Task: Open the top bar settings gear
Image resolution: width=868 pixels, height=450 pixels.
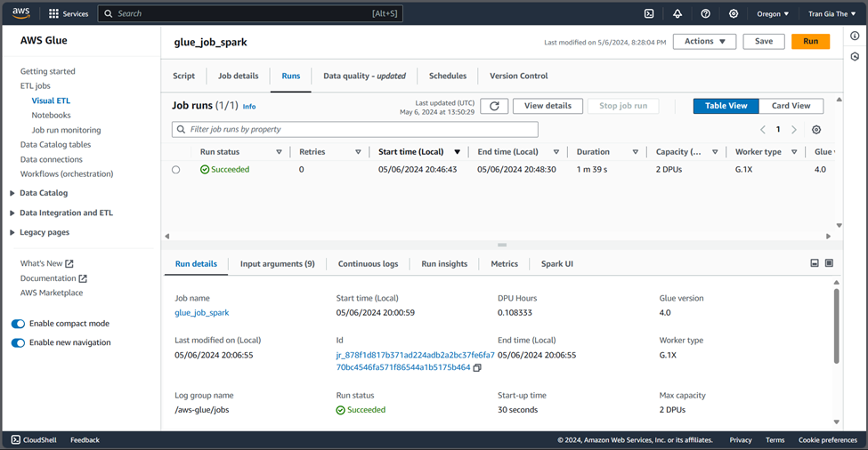Action: pyautogui.click(x=734, y=14)
